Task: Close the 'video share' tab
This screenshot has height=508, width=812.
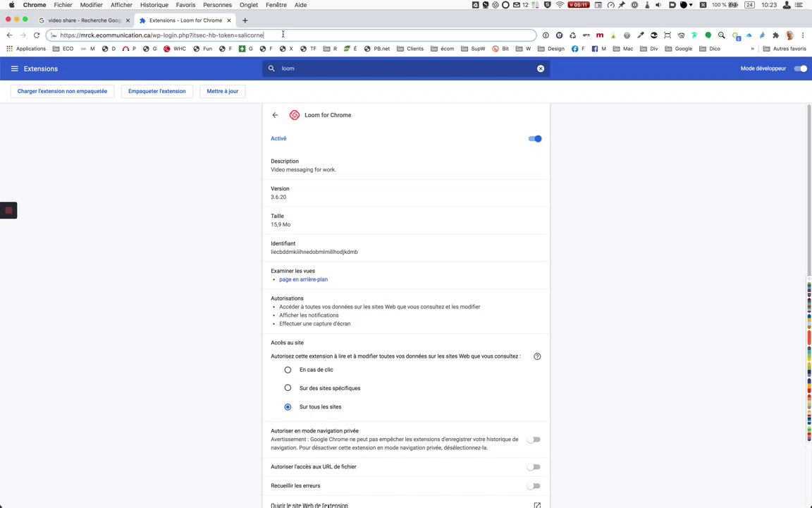Action: point(128,20)
